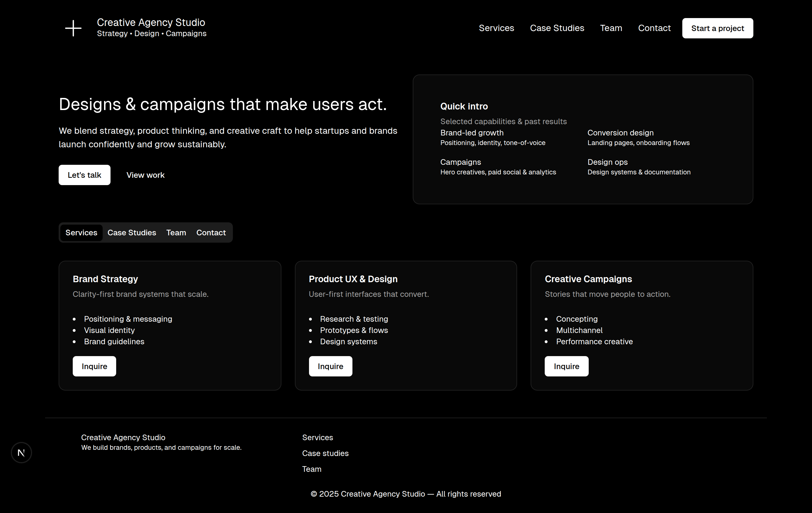Open Team link in top navigation
812x513 pixels.
point(611,28)
